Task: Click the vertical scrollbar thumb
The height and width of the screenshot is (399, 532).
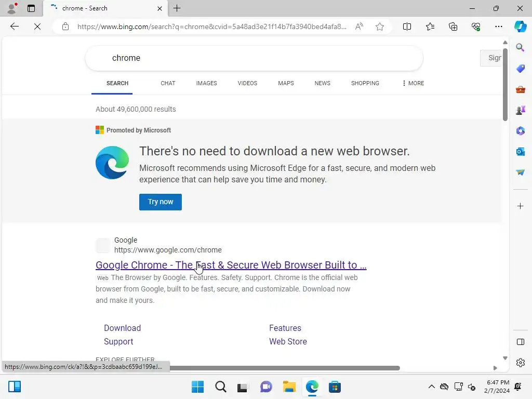Action: click(505, 85)
